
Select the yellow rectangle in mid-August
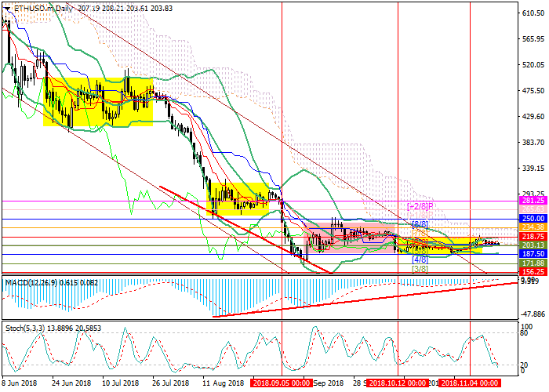tap(238, 199)
